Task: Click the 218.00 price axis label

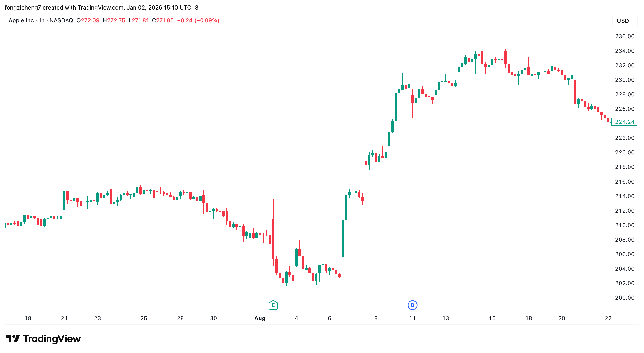Action: [625, 167]
